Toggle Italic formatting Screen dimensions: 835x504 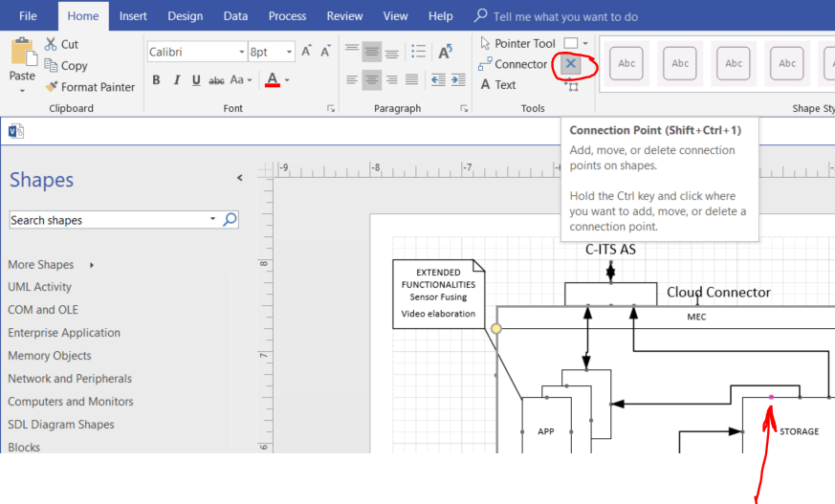(x=177, y=80)
